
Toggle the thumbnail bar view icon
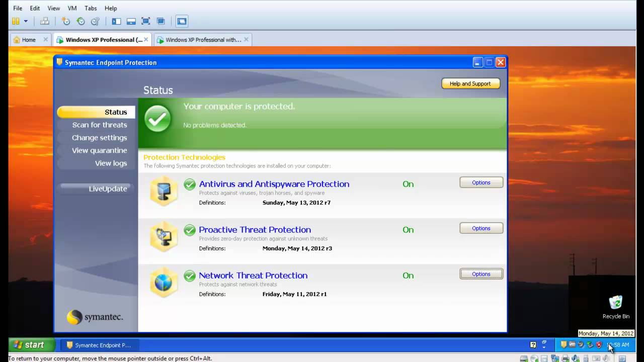[131, 21]
